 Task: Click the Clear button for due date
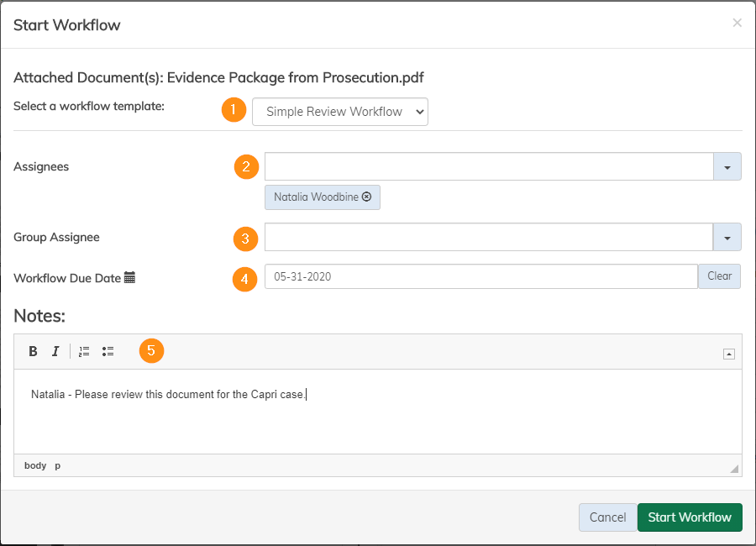coord(719,276)
